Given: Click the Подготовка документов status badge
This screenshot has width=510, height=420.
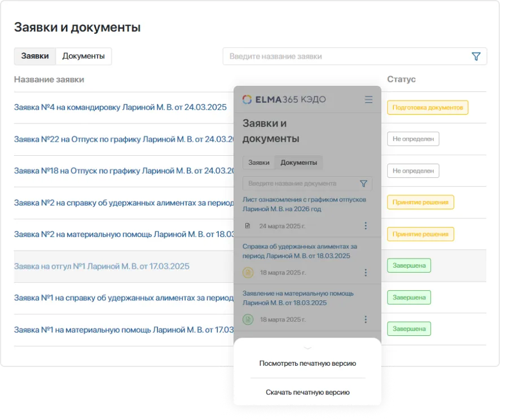Looking at the screenshot, I should 428,106.
